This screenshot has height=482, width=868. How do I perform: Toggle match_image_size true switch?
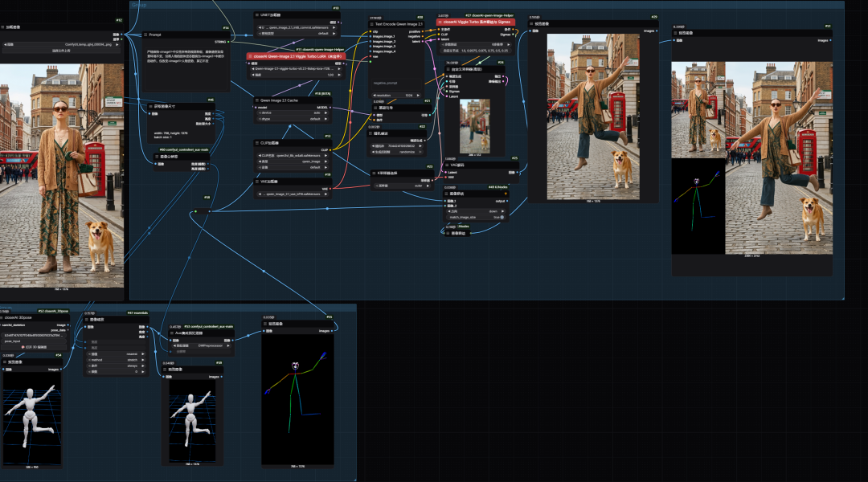coord(476,218)
